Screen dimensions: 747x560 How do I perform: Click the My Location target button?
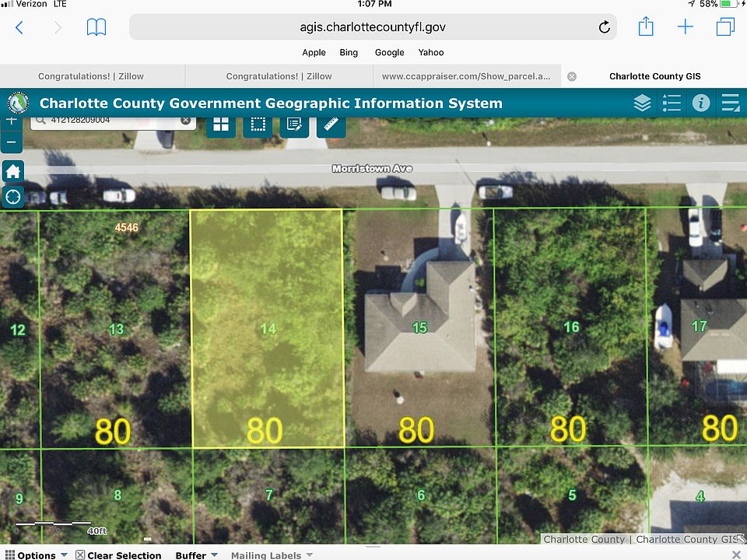pos(13,197)
